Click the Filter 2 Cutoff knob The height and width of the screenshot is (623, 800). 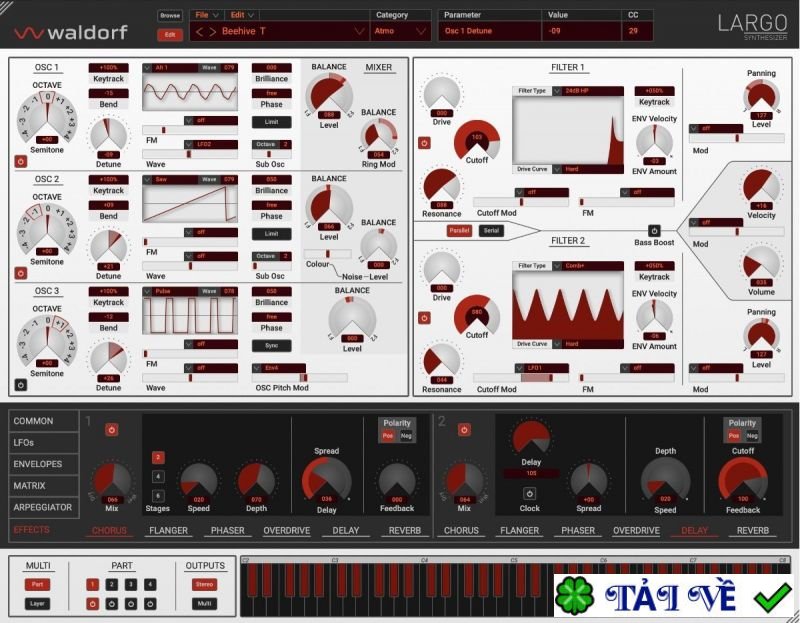477,316
